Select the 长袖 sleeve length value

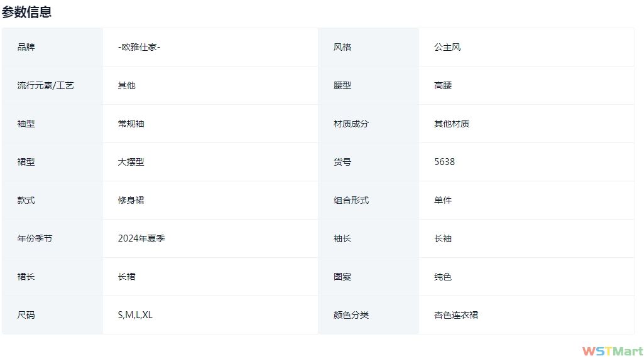[x=443, y=238]
